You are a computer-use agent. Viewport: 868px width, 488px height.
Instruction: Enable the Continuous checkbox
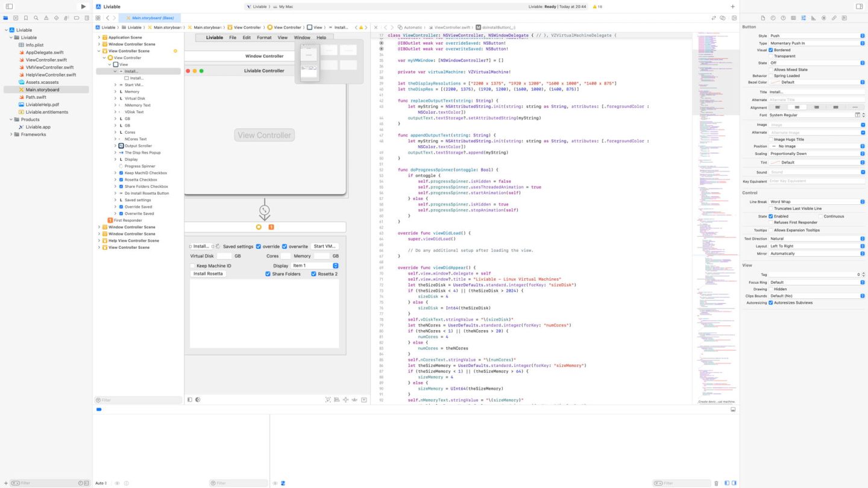[820, 216]
